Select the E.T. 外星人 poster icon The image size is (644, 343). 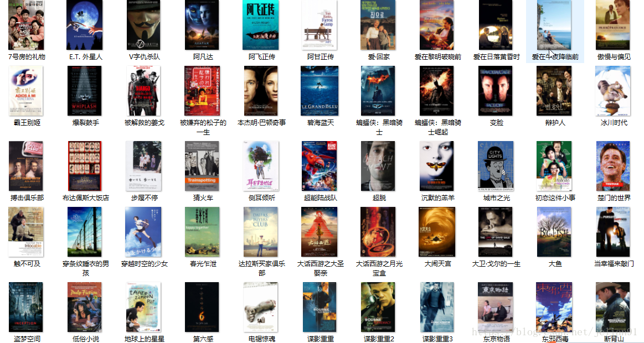[85, 24]
